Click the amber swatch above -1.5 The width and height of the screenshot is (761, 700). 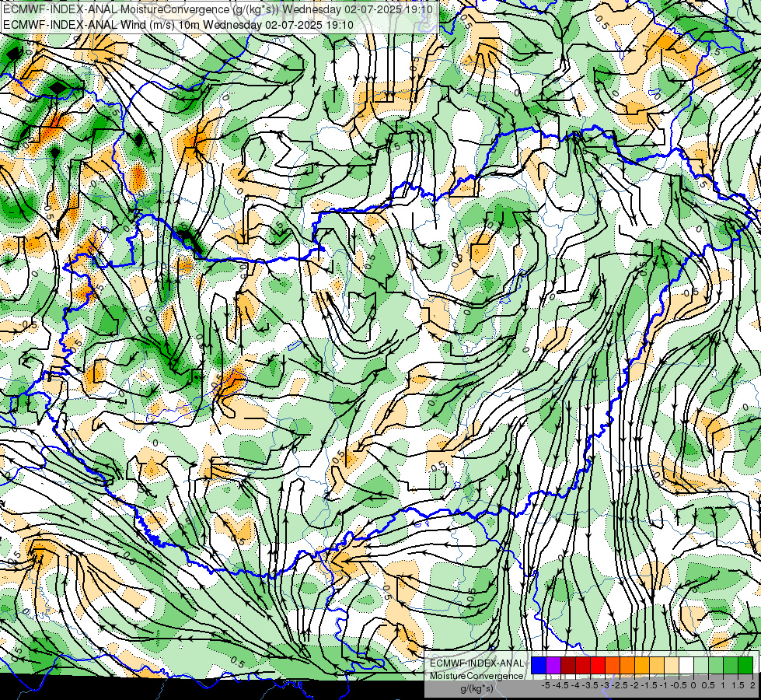click(x=642, y=665)
